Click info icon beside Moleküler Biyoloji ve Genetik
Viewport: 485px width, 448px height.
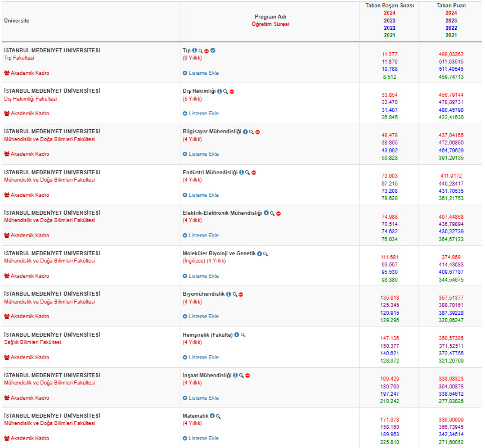259,254
